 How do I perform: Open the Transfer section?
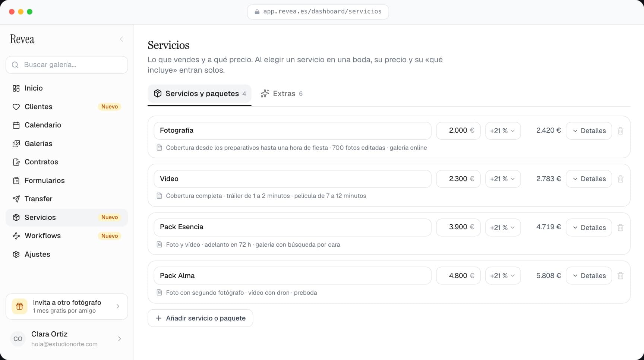(67, 199)
